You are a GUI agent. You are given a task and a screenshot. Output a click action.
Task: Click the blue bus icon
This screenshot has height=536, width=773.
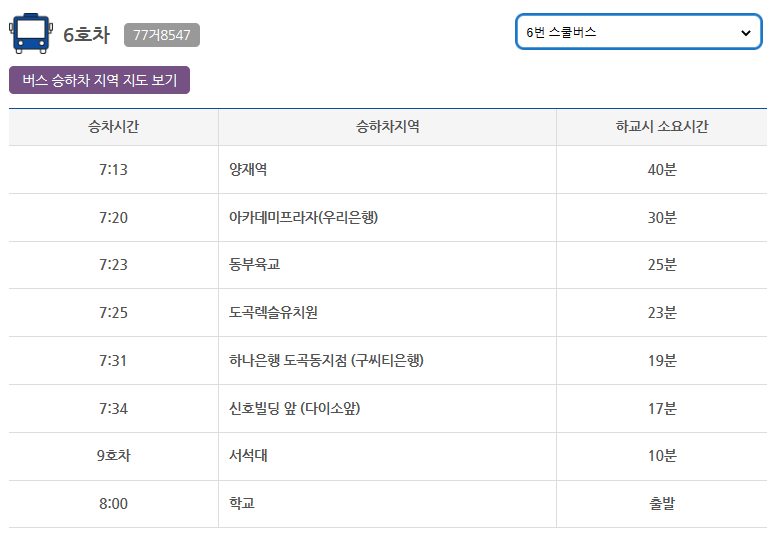tap(31, 33)
